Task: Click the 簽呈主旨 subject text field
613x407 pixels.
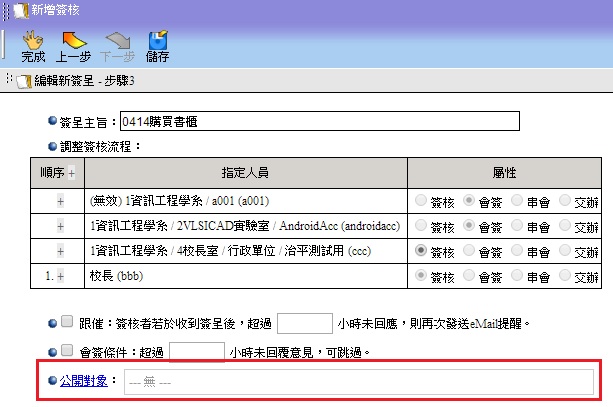Action: tap(320, 122)
